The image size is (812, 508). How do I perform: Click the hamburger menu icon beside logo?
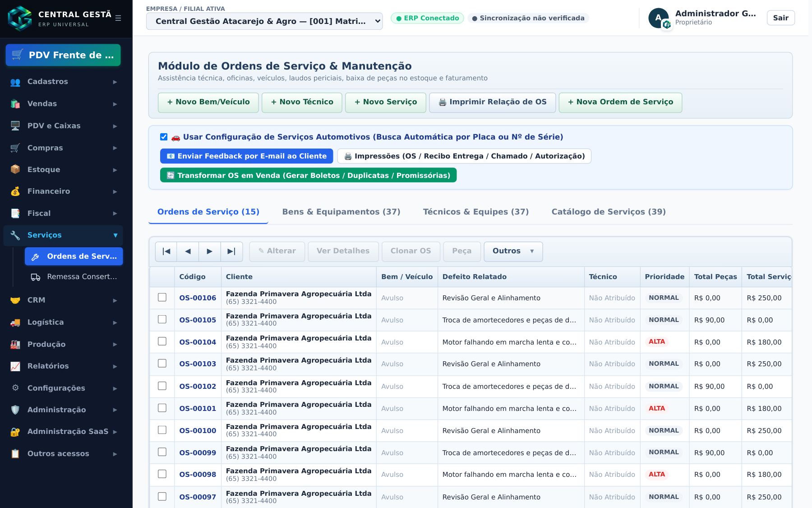(118, 18)
